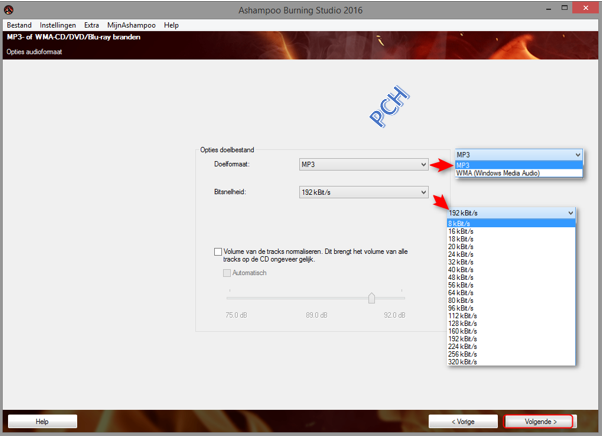Expand the Bitsnelheid 192 kBit/s dropdown

[363, 192]
